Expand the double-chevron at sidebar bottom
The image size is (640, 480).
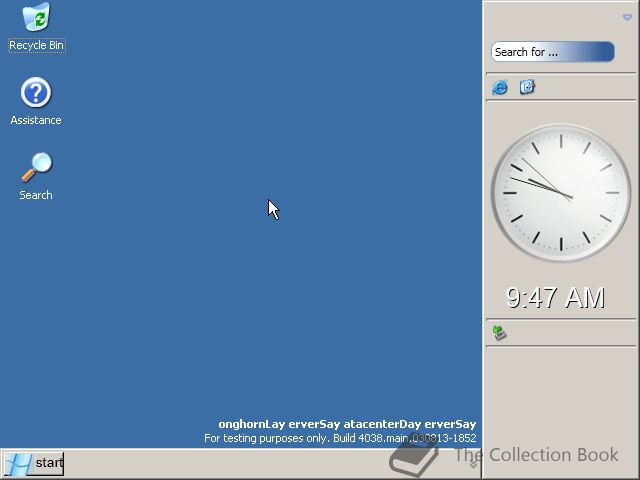473,465
